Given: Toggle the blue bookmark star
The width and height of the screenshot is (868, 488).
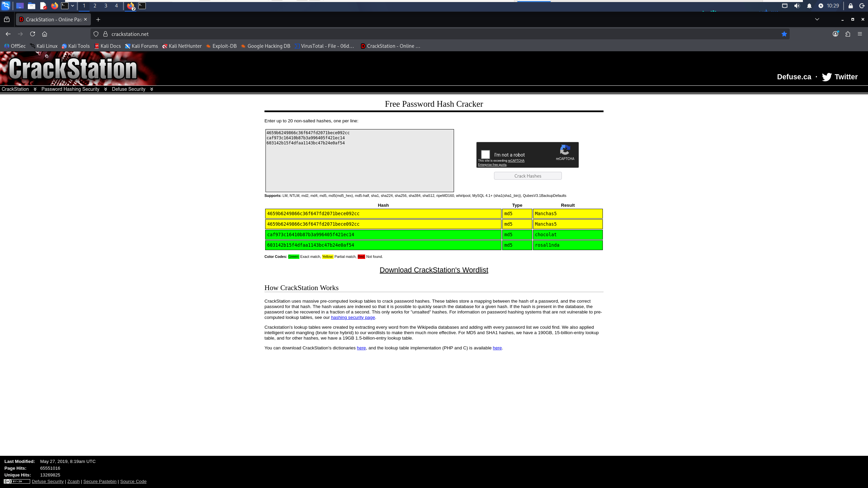Looking at the screenshot, I should point(784,34).
